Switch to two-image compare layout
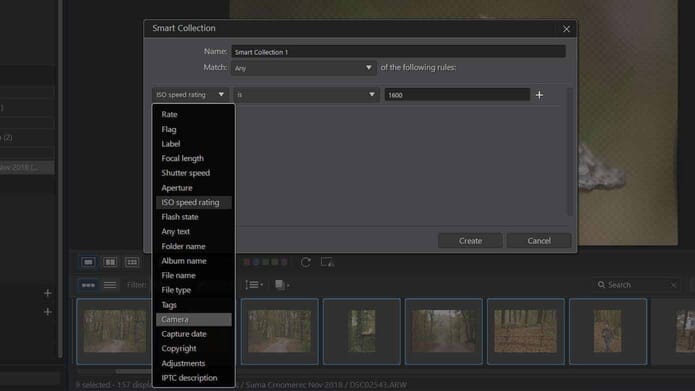The image size is (695, 391). tap(110, 262)
